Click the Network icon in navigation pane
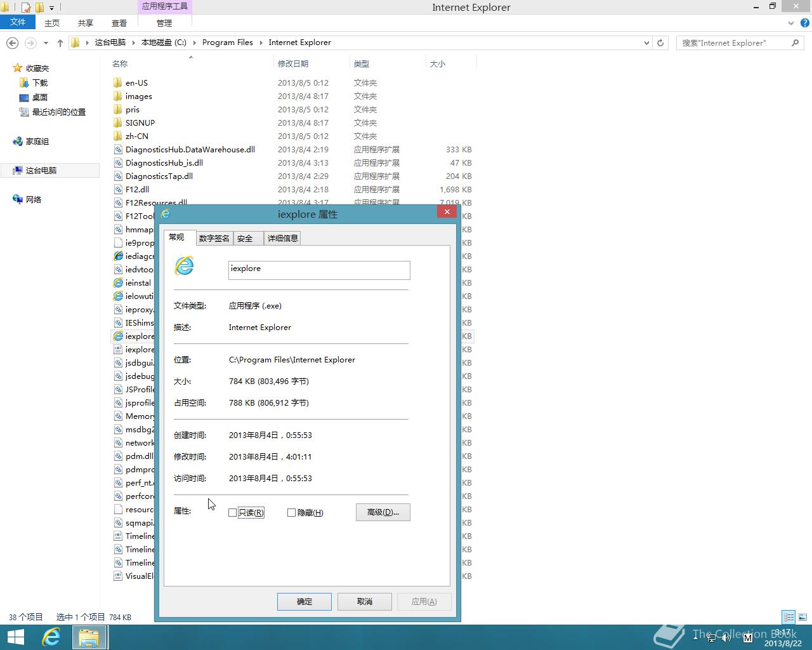Viewport: 812px width, 650px height. pyautogui.click(x=18, y=199)
